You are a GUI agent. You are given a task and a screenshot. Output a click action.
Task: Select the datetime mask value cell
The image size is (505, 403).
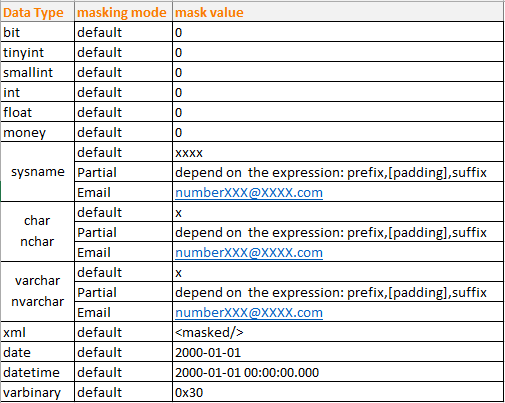tap(338, 372)
